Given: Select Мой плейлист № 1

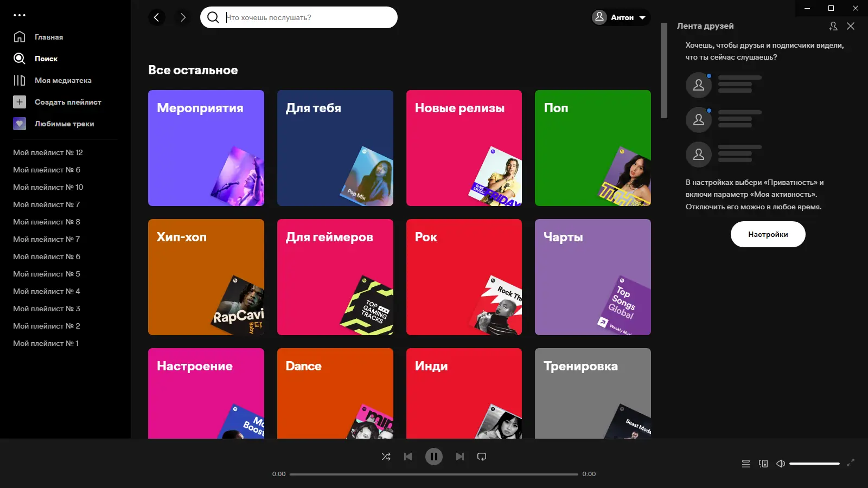Looking at the screenshot, I should [46, 343].
